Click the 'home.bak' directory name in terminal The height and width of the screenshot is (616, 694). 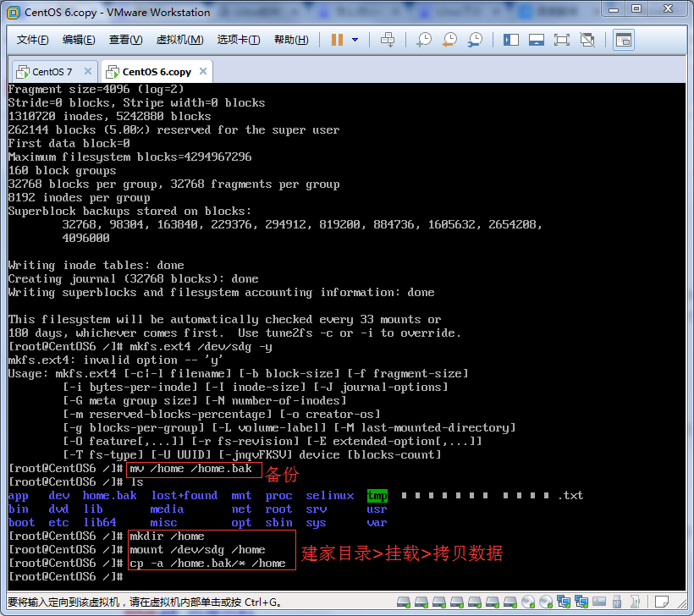(109, 496)
